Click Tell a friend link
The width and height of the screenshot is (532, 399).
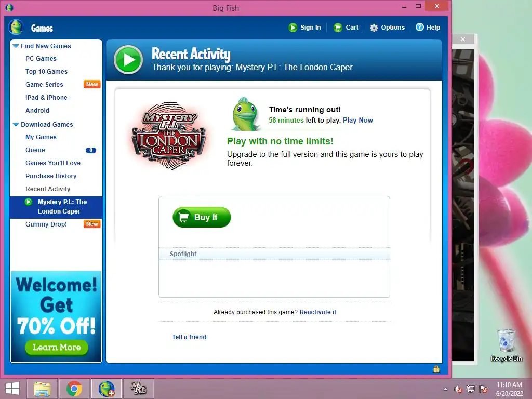189,337
